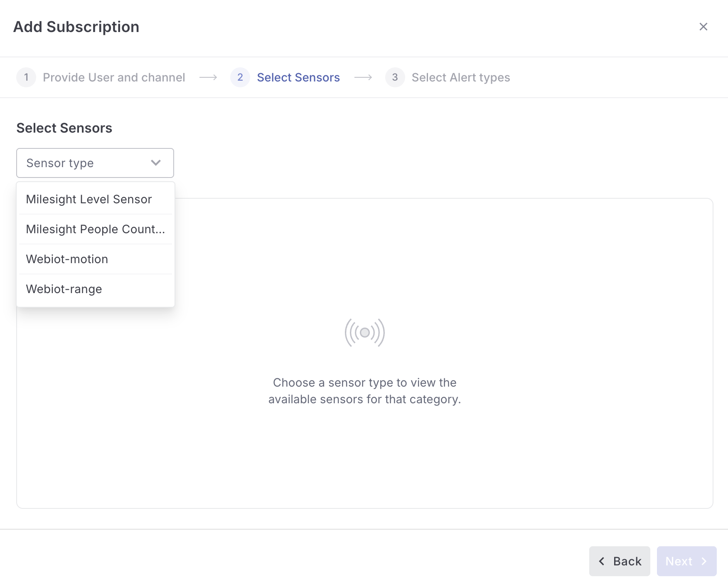Click the step 2 number circle
The image size is (728, 587).
point(240,77)
